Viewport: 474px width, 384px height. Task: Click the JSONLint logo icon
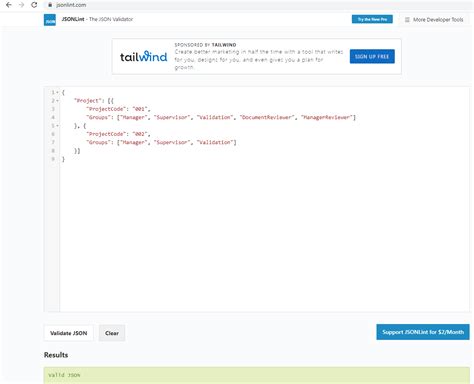[x=50, y=20]
